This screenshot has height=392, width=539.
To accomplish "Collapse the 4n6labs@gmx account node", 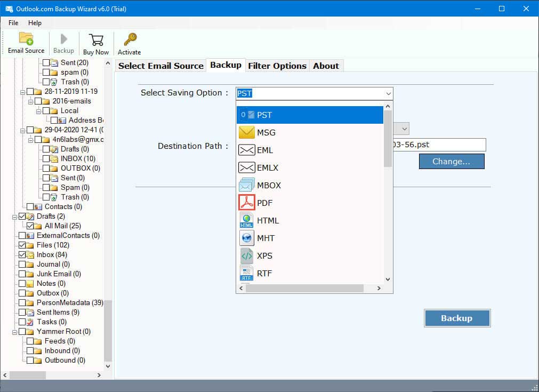I will 30,140.
